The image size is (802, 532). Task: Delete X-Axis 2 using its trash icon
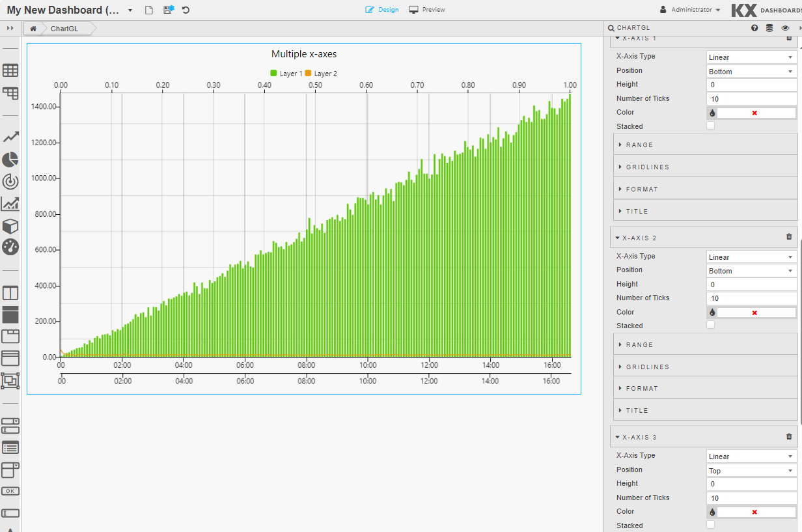click(x=789, y=237)
